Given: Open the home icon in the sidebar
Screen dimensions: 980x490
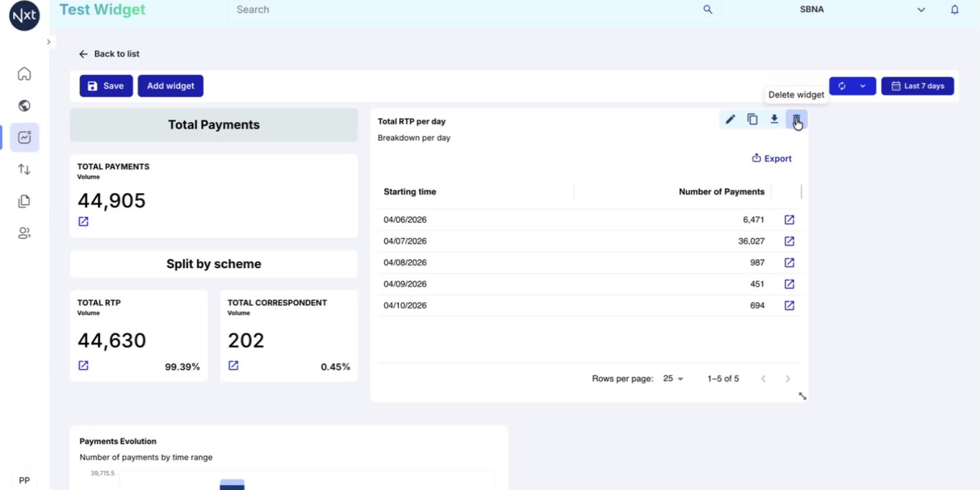Looking at the screenshot, I should click(24, 74).
